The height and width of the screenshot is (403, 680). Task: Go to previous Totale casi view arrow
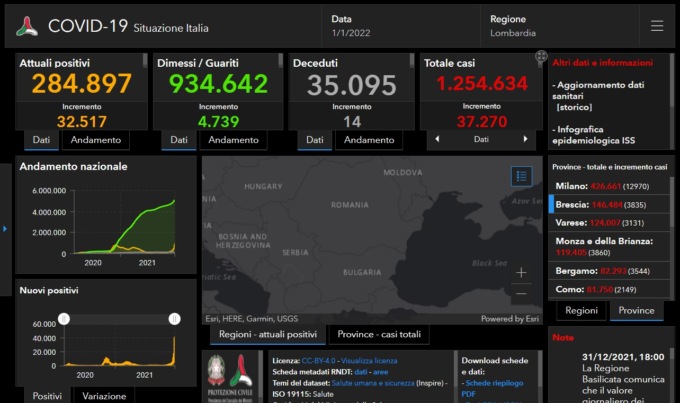click(436, 139)
